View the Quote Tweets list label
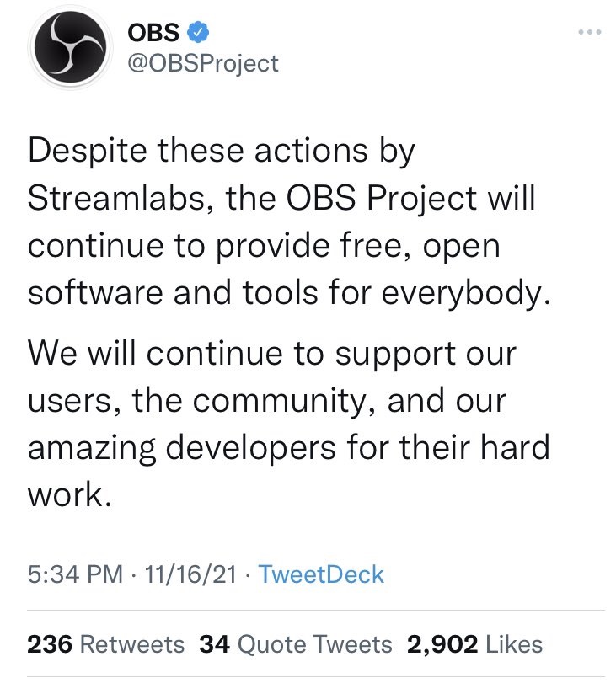The width and height of the screenshot is (616, 683). [x=315, y=644]
